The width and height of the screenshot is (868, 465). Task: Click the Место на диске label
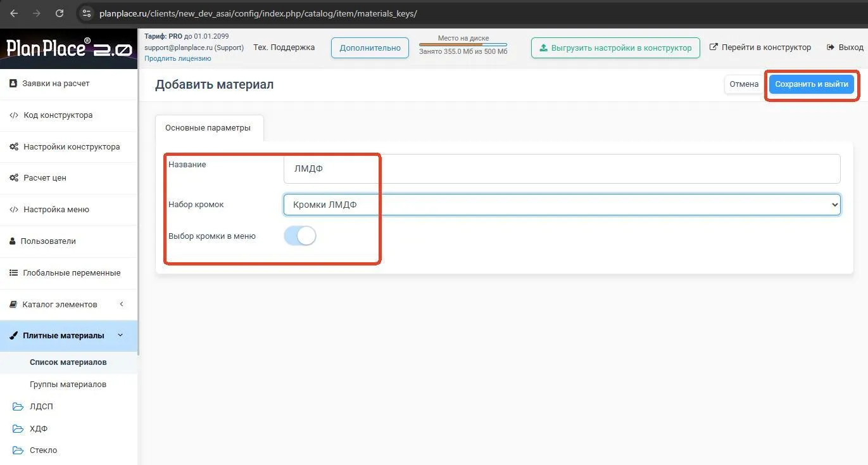point(463,38)
